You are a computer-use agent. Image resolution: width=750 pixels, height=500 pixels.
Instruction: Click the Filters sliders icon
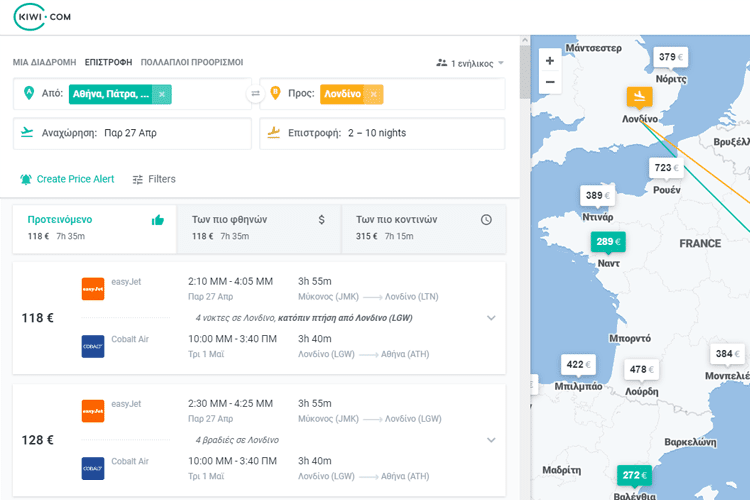(138, 179)
